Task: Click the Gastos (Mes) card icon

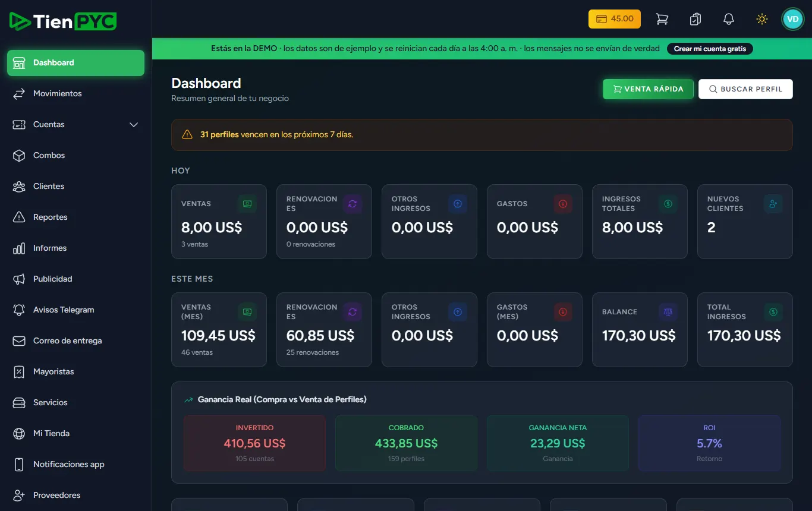Action: [x=563, y=312]
